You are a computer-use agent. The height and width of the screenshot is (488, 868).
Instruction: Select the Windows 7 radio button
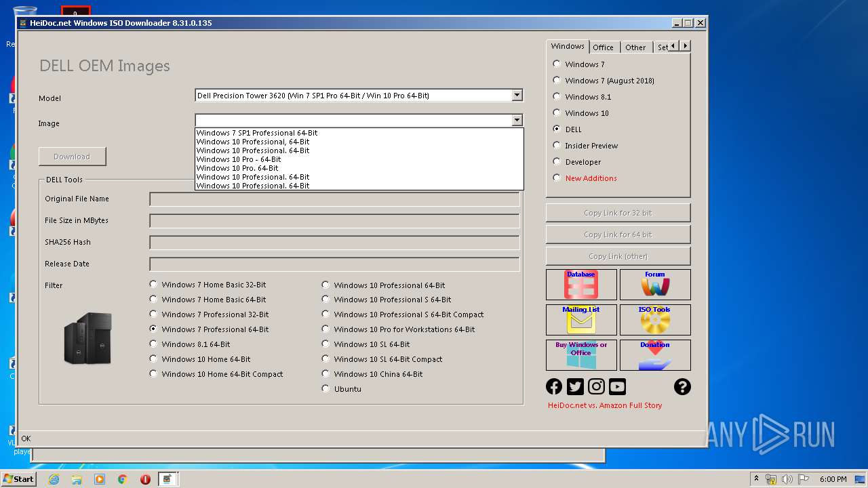557,64
